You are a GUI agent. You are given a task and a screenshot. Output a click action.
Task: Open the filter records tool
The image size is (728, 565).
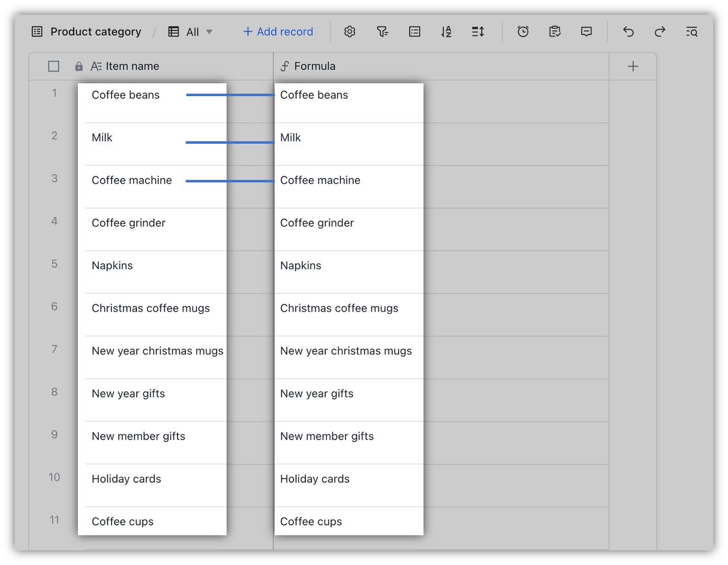(x=382, y=32)
